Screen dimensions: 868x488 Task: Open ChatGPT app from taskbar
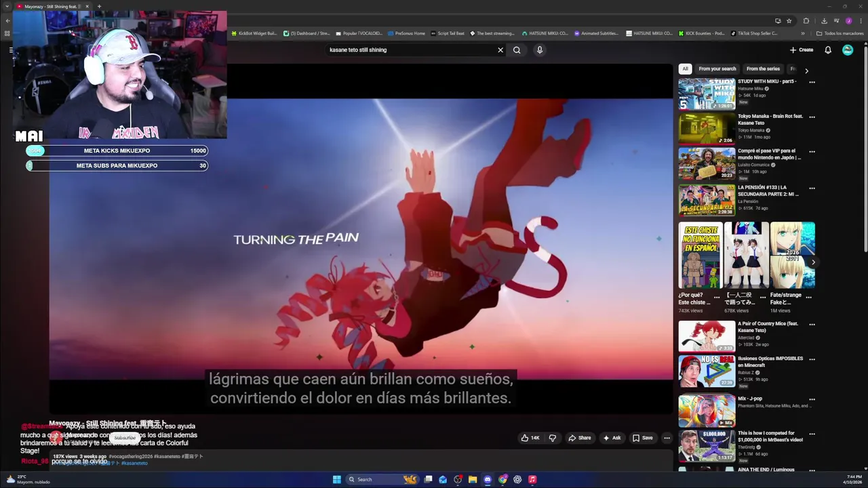pyautogui.click(x=517, y=479)
